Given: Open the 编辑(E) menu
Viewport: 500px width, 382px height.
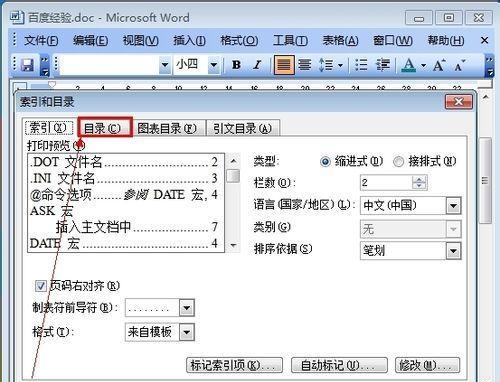Looking at the screenshot, I should pos(90,41).
